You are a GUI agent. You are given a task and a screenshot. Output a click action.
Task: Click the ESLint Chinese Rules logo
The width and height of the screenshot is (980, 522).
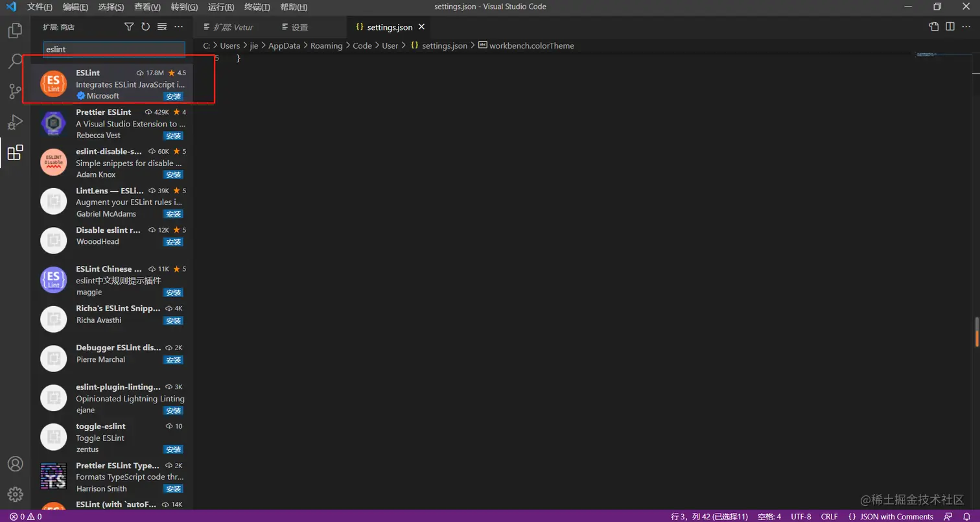tap(54, 279)
